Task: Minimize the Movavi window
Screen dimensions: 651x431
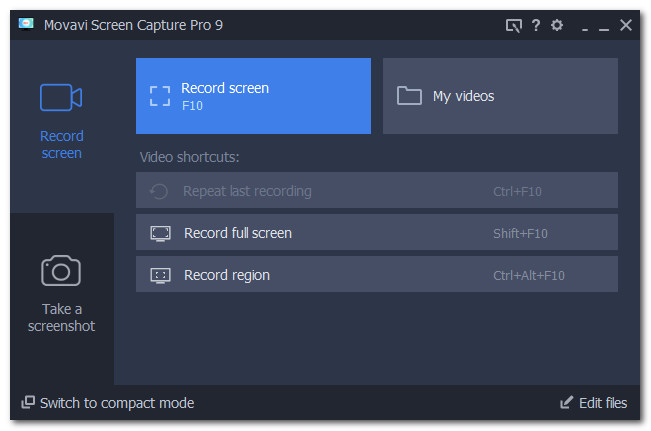Action: coord(604,29)
